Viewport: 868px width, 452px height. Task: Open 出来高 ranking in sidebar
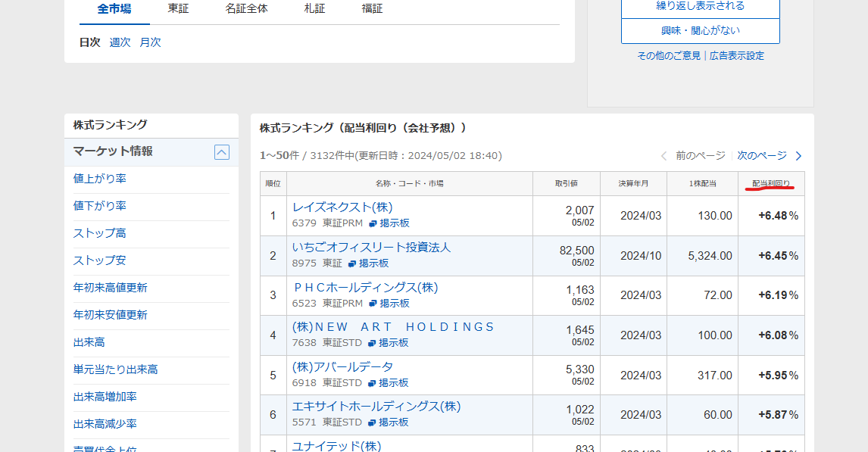[x=89, y=342]
